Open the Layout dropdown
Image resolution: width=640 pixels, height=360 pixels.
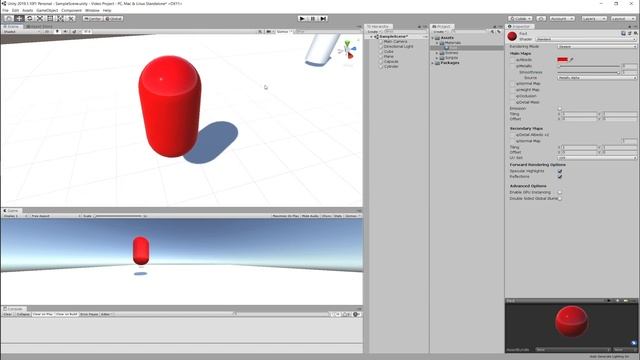click(x=623, y=19)
